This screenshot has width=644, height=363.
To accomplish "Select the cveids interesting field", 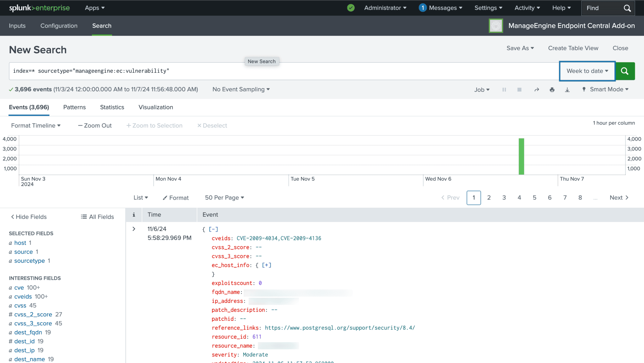I will [x=23, y=297].
